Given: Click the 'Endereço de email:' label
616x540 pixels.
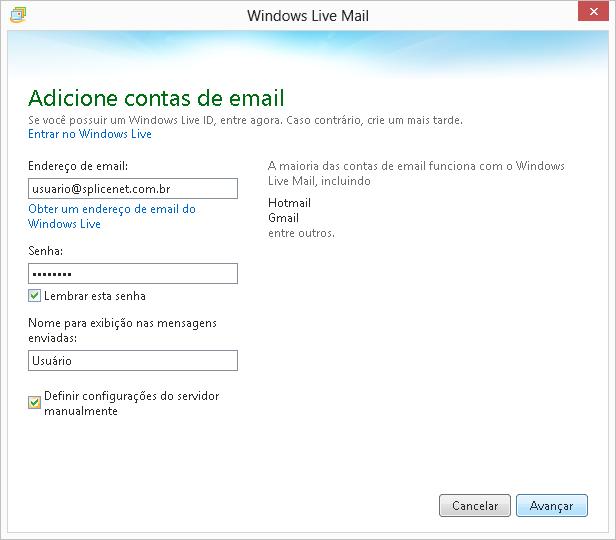Looking at the screenshot, I should click(x=78, y=166).
